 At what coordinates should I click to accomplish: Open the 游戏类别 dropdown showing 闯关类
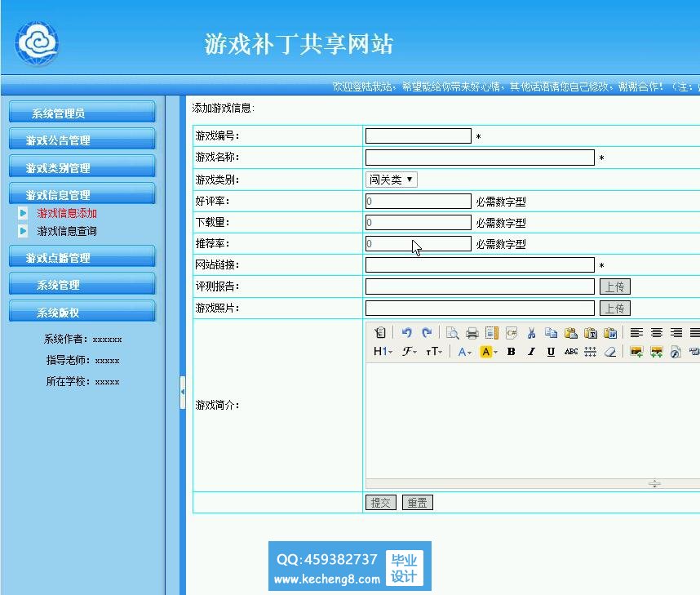[x=391, y=180]
